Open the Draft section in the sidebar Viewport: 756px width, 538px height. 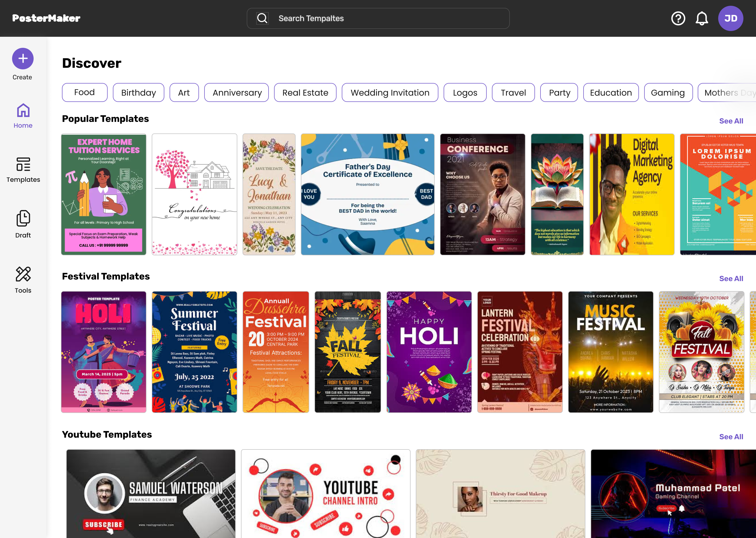click(23, 218)
